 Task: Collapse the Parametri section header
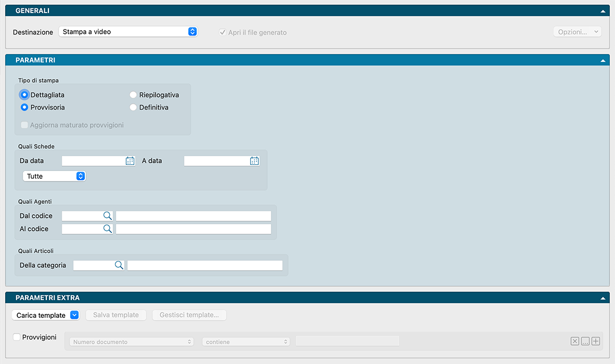(603, 60)
